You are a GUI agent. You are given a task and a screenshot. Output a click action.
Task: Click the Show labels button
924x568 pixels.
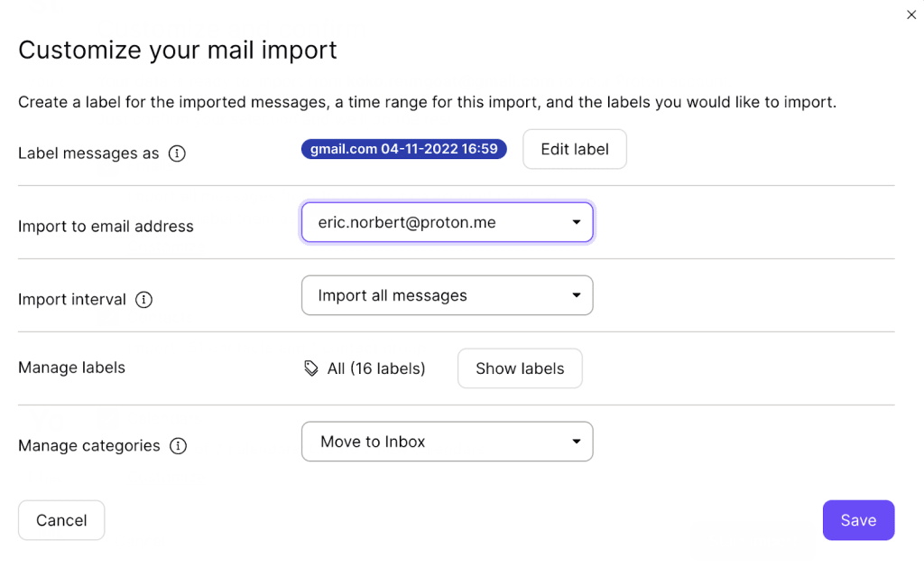coord(520,368)
